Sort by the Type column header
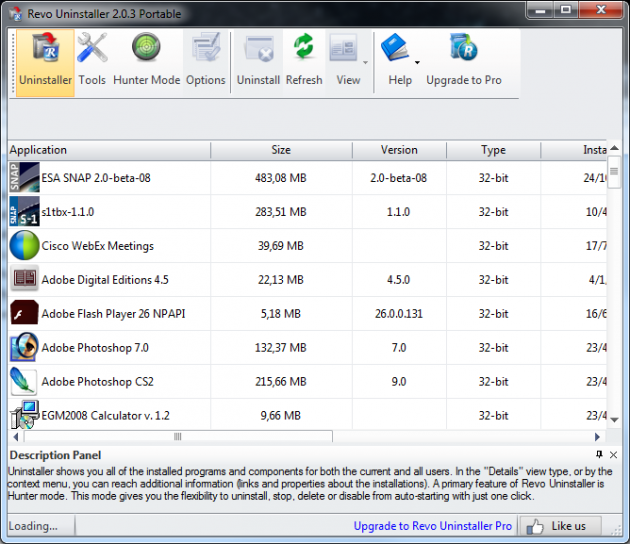Viewport: 630px width, 544px height. [493, 150]
